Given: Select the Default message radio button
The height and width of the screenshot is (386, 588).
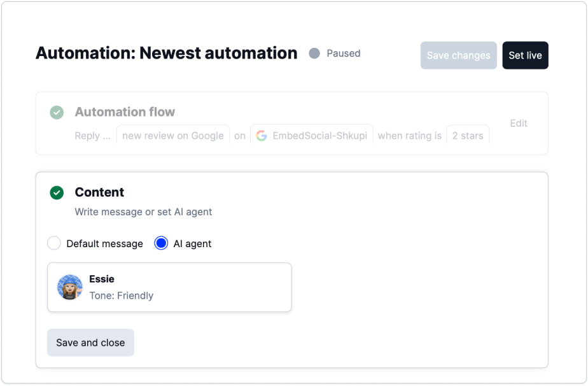Looking at the screenshot, I should click(55, 243).
